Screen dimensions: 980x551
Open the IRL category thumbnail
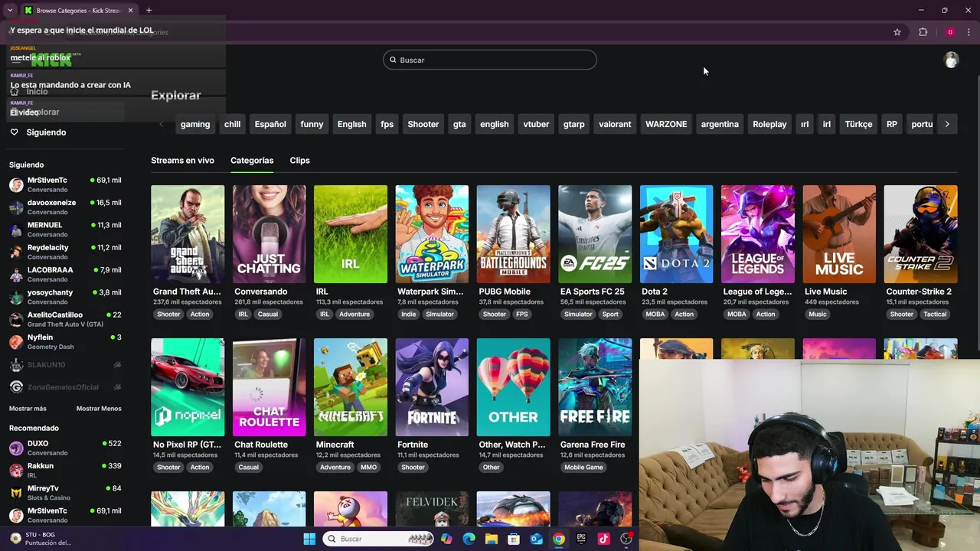(351, 234)
